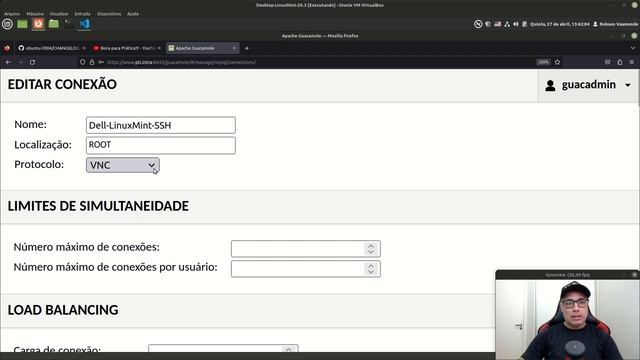The height and width of the screenshot is (360, 640).
Task: Click the update manager tray icon
Action: [x=524, y=24]
